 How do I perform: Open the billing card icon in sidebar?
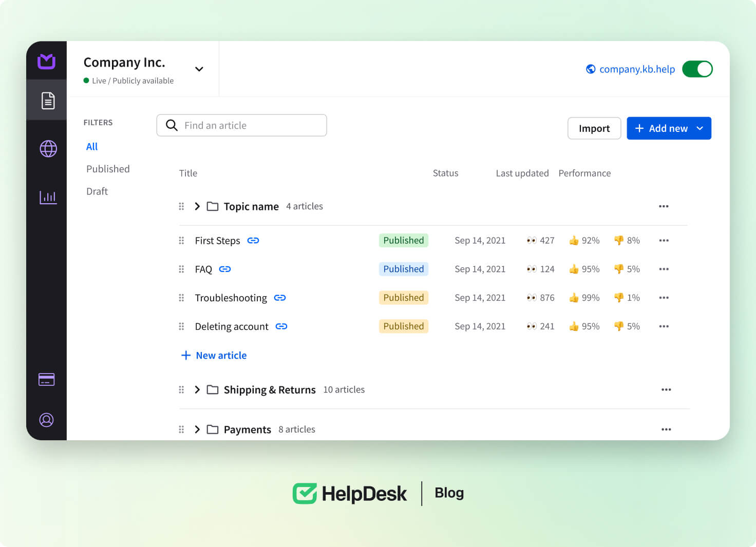point(47,380)
